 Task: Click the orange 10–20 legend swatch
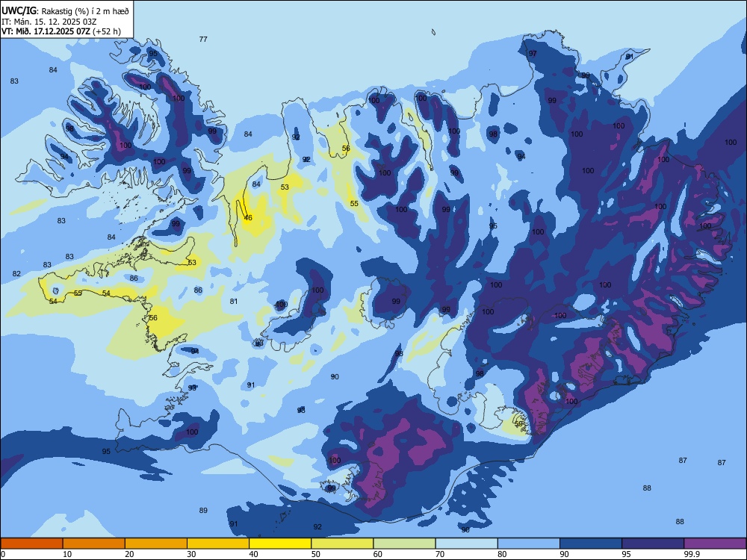pyautogui.click(x=94, y=544)
